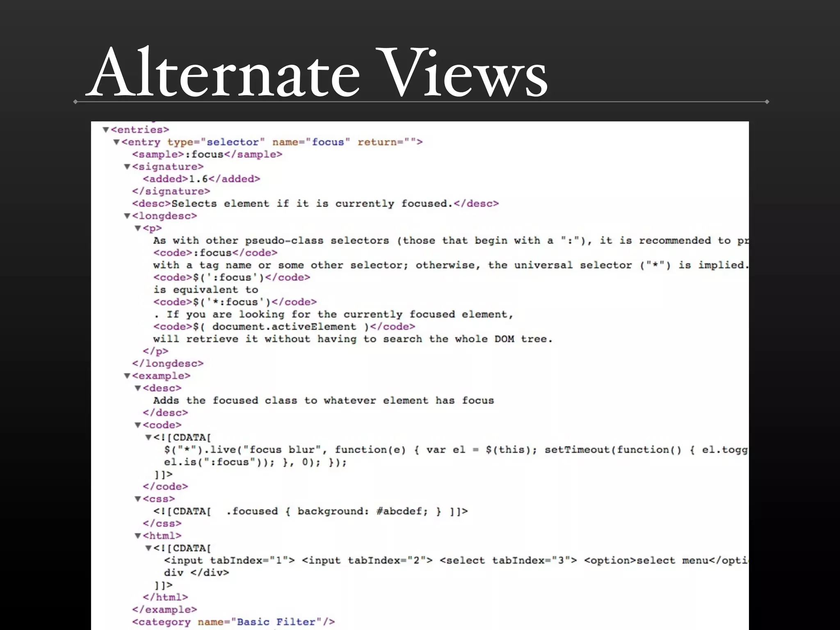Click the closing longdesc tag

tap(168, 364)
